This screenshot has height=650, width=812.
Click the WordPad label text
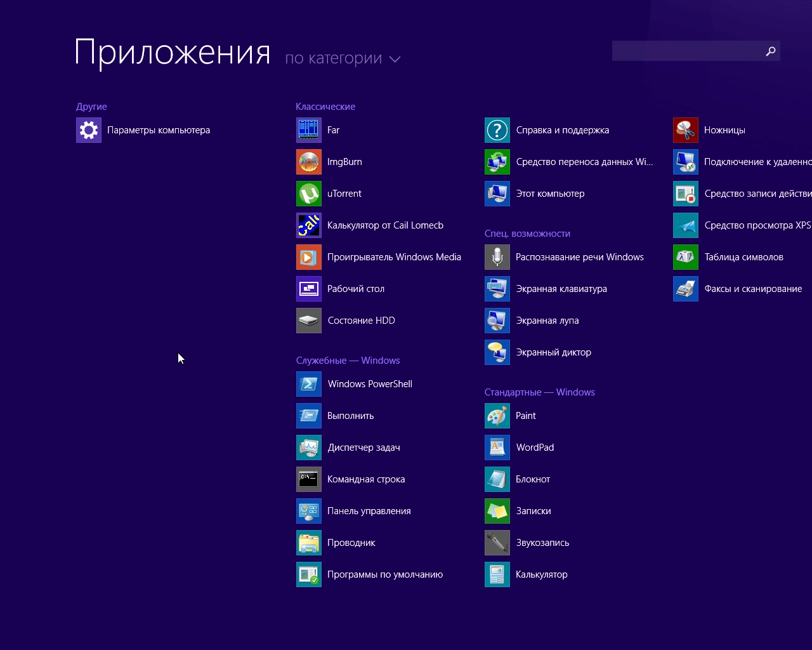click(535, 448)
